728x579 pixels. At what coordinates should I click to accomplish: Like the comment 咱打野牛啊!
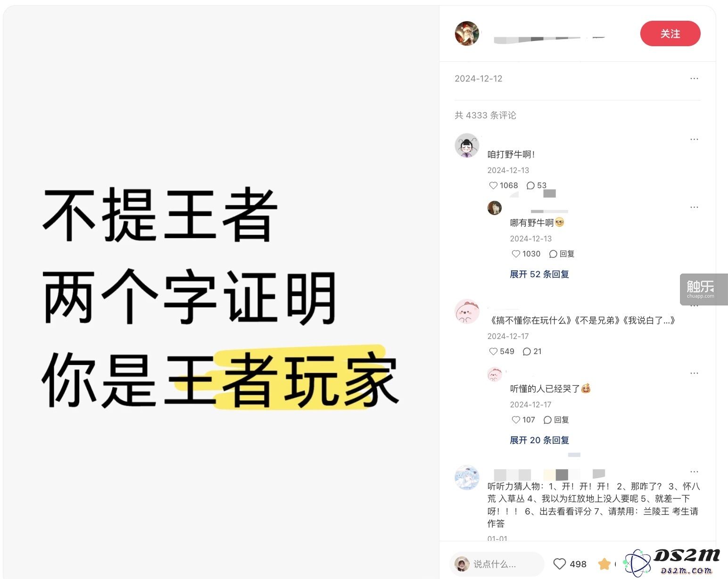click(504, 185)
